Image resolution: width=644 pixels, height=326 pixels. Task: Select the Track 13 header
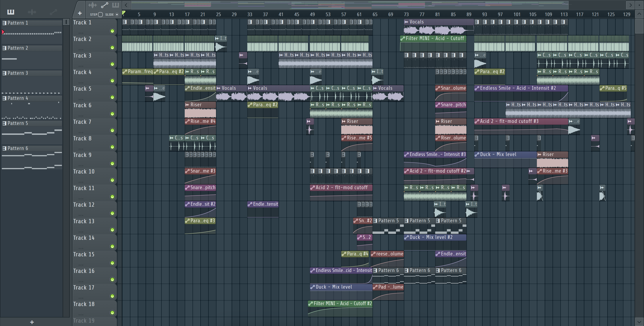pos(95,226)
